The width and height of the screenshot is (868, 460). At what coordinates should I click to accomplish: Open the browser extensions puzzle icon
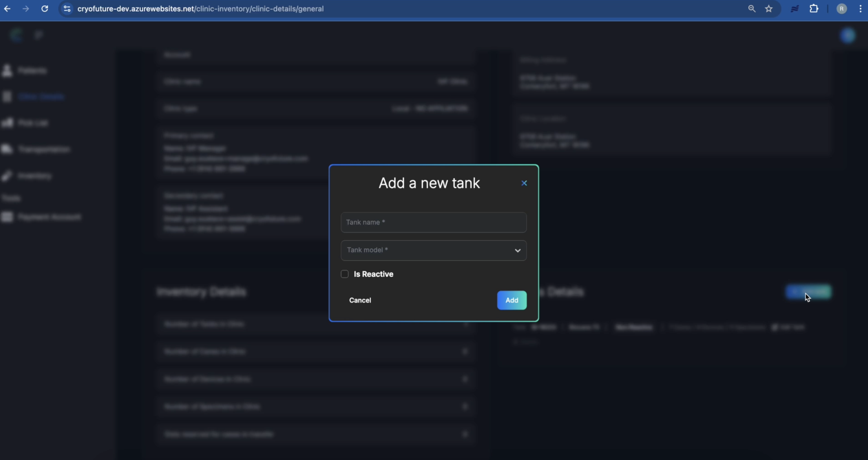pyautogui.click(x=814, y=9)
